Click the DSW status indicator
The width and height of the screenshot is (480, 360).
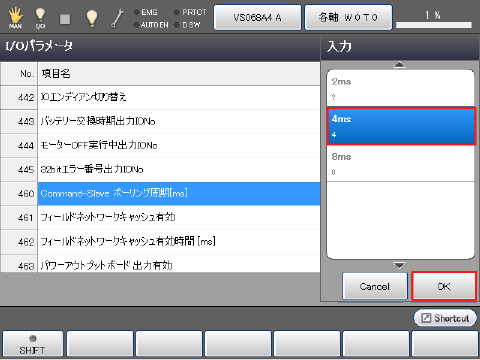[x=187, y=25]
